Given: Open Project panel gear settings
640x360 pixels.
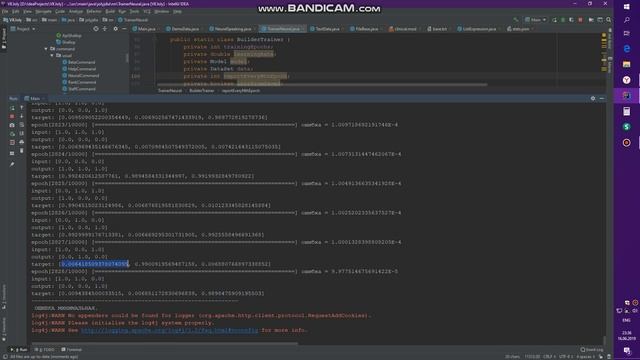Looking at the screenshot, I should pyautogui.click(x=116, y=29).
